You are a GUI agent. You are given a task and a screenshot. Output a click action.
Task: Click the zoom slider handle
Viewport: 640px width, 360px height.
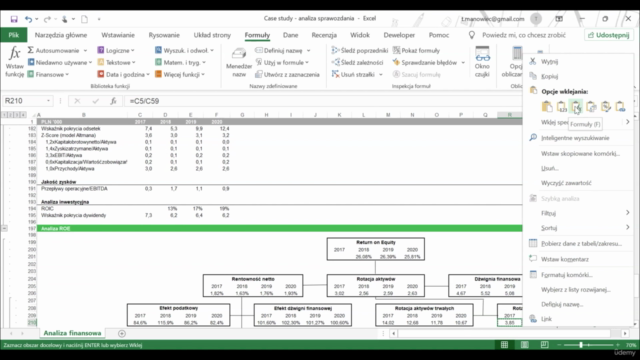[x=581, y=345]
